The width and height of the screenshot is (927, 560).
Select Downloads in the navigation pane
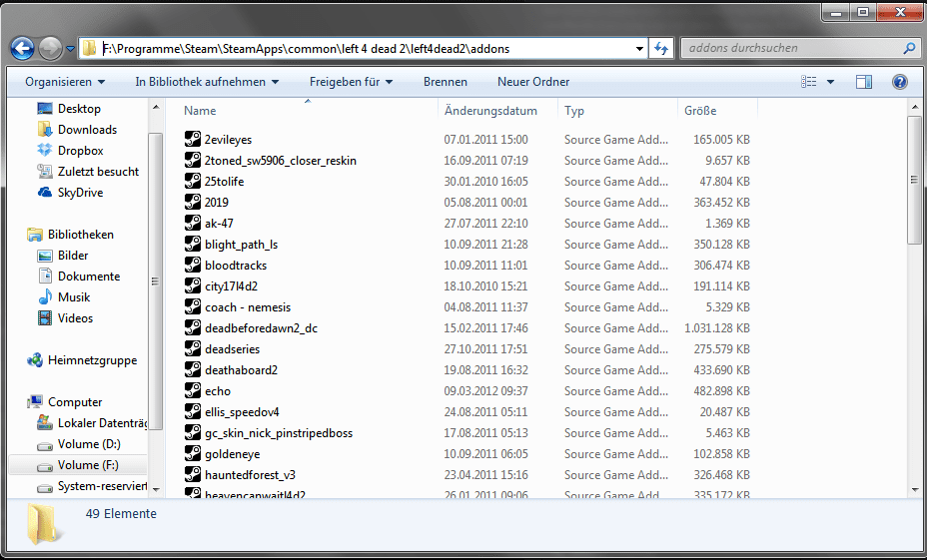coord(87,130)
